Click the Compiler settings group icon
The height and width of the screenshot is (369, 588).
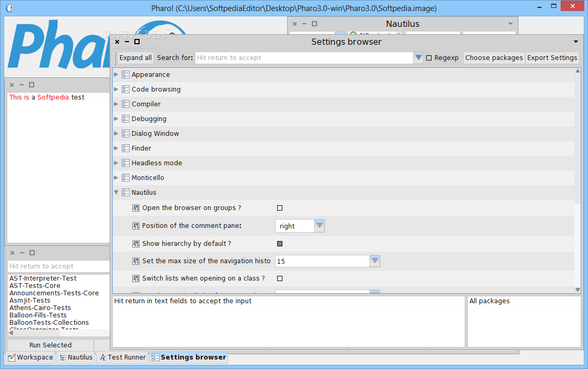[x=125, y=104]
